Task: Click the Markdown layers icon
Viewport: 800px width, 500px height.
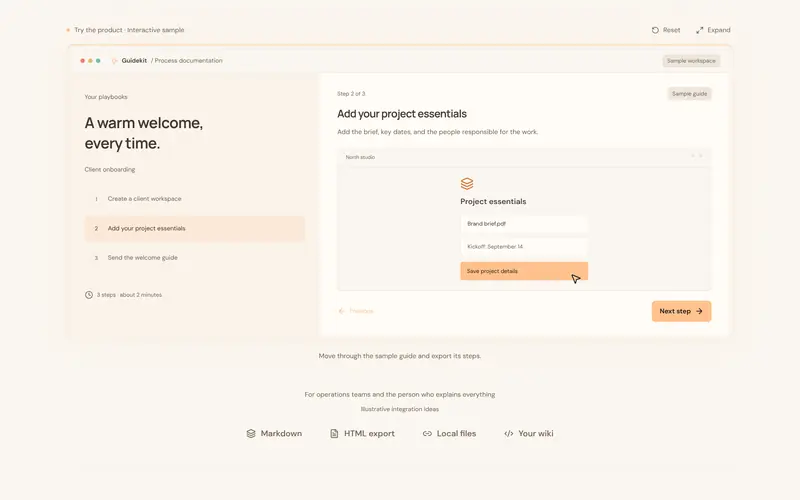Action: [x=251, y=434]
